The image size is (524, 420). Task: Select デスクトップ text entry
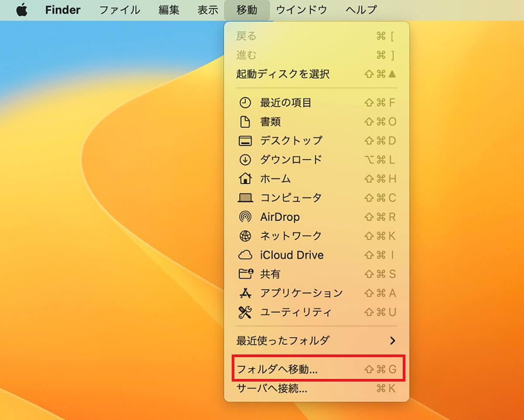tap(291, 141)
